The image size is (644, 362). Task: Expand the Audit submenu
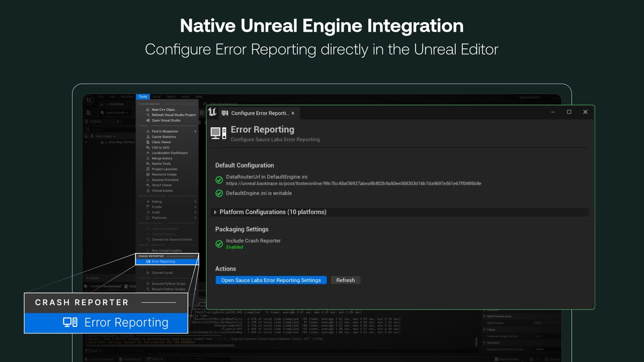[x=167, y=212]
